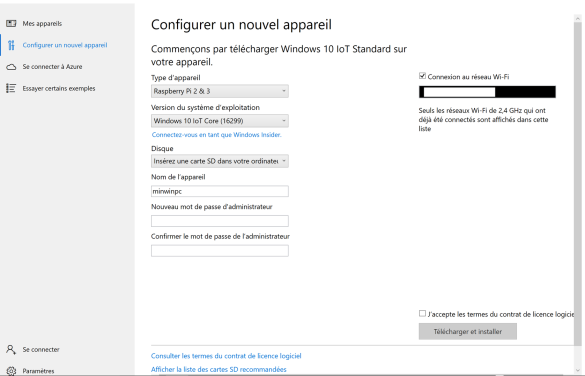585x376 pixels.
Task: Click the Mes appareils devices icon
Action: click(11, 24)
